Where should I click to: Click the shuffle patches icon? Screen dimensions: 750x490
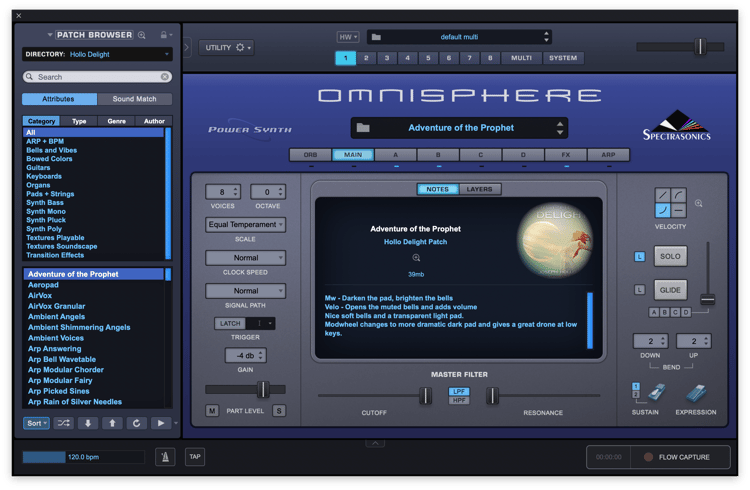[64, 423]
